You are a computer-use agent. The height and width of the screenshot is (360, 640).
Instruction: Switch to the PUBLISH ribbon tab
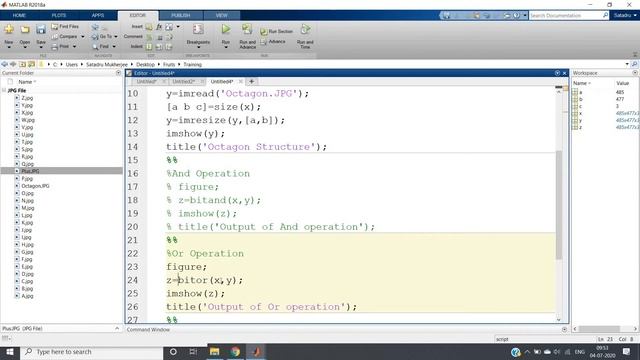coord(180,15)
